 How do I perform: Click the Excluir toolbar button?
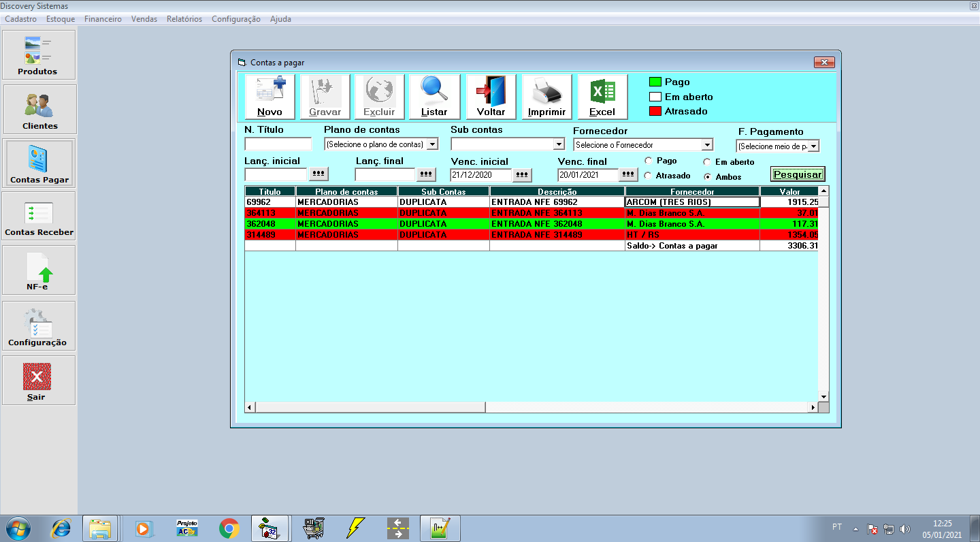(x=379, y=97)
